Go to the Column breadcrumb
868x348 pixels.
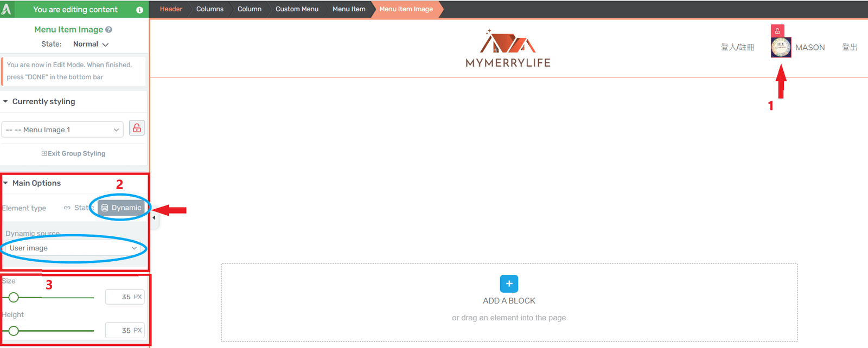tap(250, 9)
